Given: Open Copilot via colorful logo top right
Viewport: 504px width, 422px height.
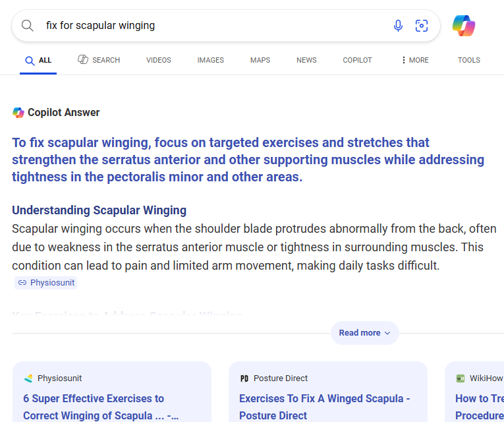Looking at the screenshot, I should tap(464, 26).
